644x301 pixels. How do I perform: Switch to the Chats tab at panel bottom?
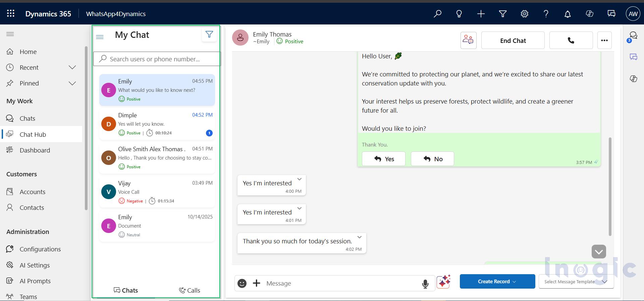(x=126, y=290)
